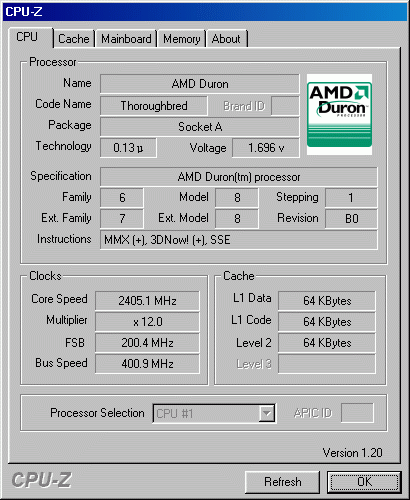Click the CPU-Z logo at bottom left

[x=41, y=480]
